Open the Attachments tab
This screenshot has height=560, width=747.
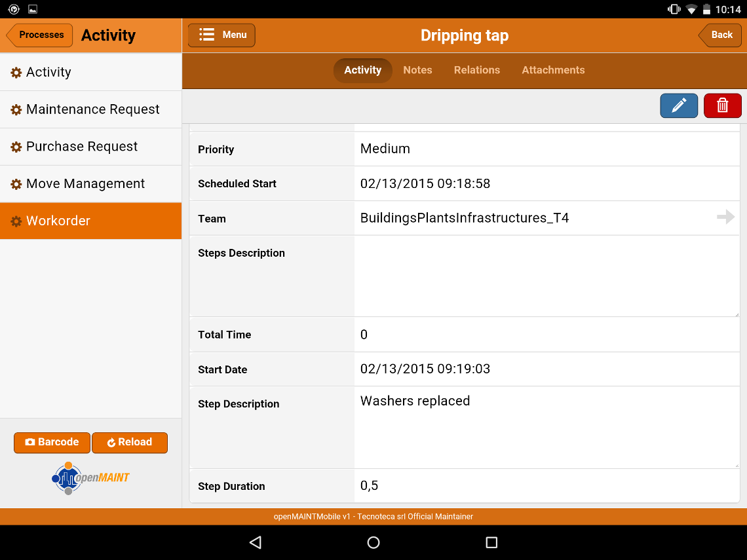(552, 70)
